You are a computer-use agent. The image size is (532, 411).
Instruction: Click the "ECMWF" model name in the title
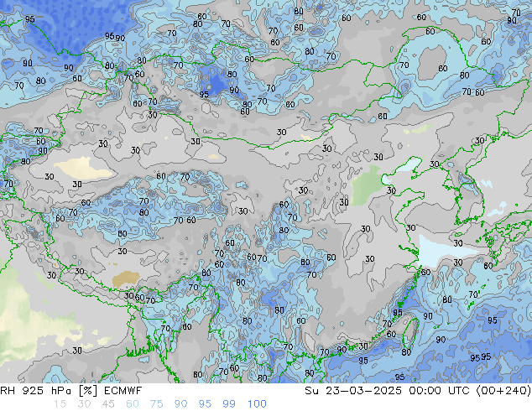(123, 391)
